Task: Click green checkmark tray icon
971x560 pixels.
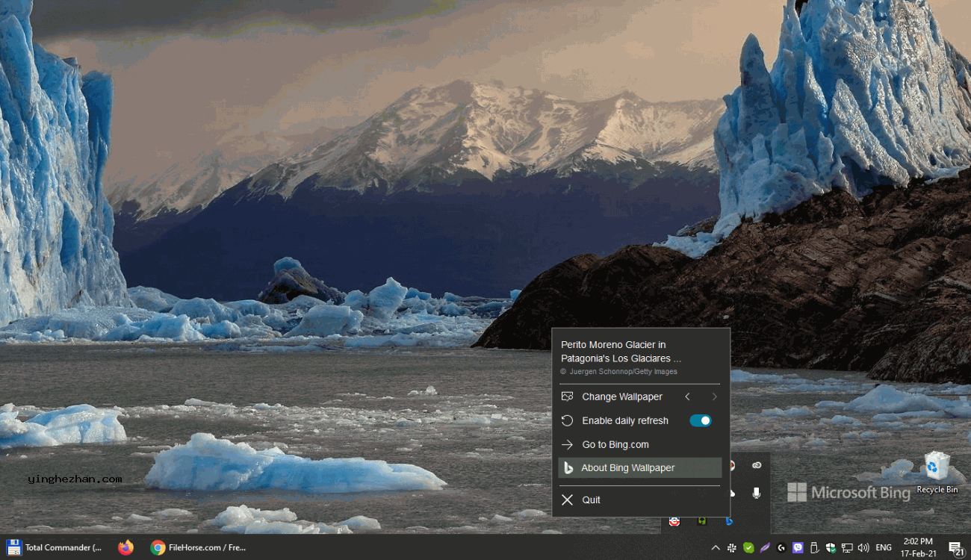Action: pyautogui.click(x=748, y=547)
